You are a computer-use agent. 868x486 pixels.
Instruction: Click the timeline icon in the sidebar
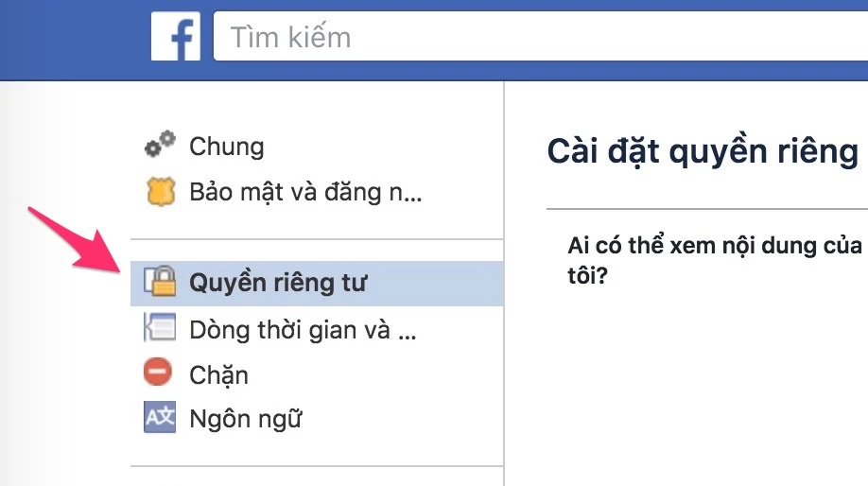tap(159, 329)
